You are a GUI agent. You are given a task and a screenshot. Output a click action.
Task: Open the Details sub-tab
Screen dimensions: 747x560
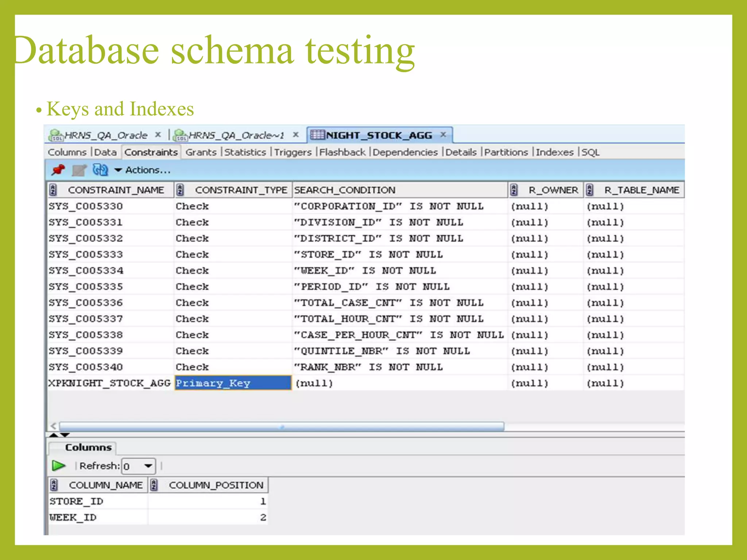tap(461, 152)
